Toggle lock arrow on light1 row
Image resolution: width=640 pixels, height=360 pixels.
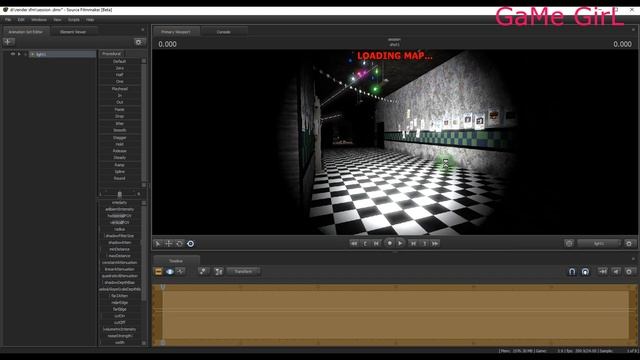click(19, 54)
